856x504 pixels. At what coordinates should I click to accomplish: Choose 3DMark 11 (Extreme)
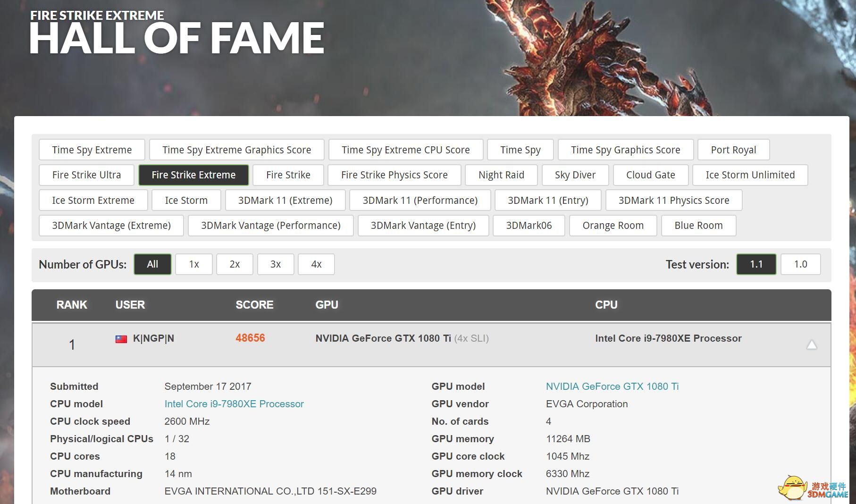click(285, 200)
